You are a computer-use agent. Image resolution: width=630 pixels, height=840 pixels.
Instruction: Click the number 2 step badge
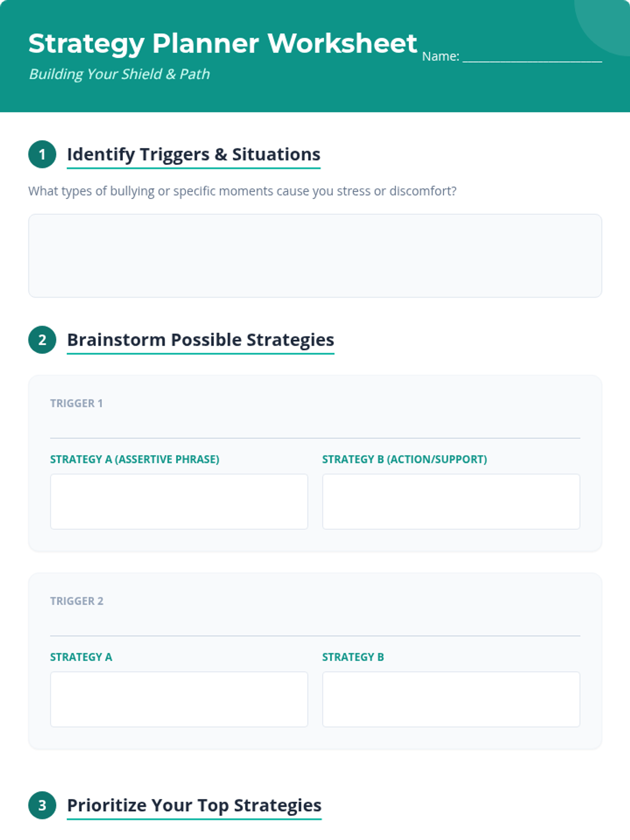(42, 340)
